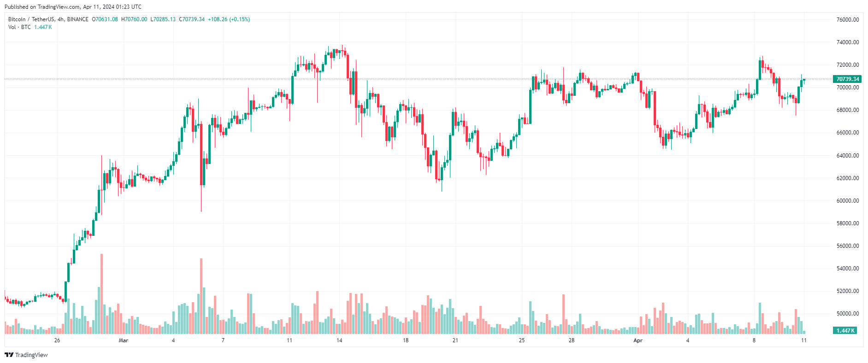Click the 60000.00 price axis label
This screenshot has width=868, height=363.
[x=848, y=201]
